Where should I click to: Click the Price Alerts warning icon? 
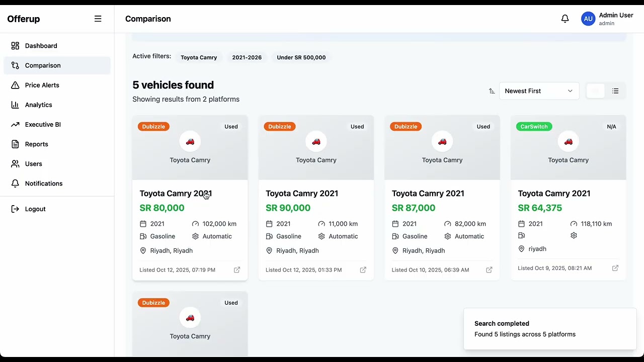click(15, 85)
